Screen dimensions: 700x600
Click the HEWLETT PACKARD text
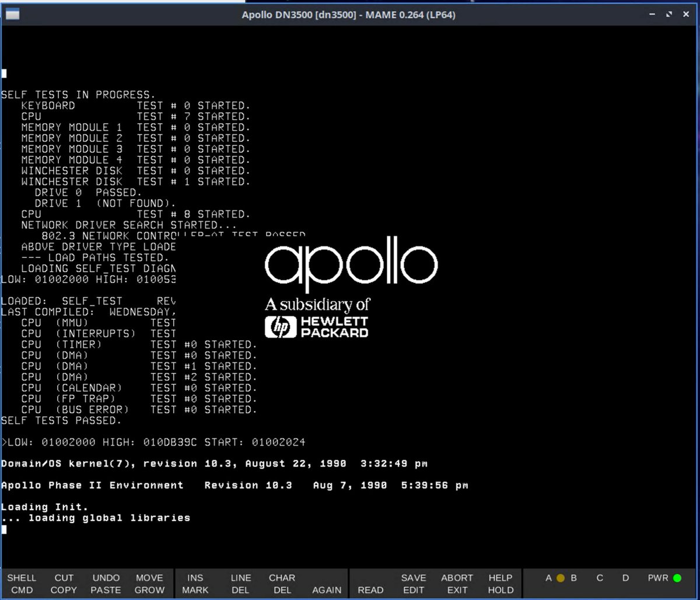tap(334, 327)
